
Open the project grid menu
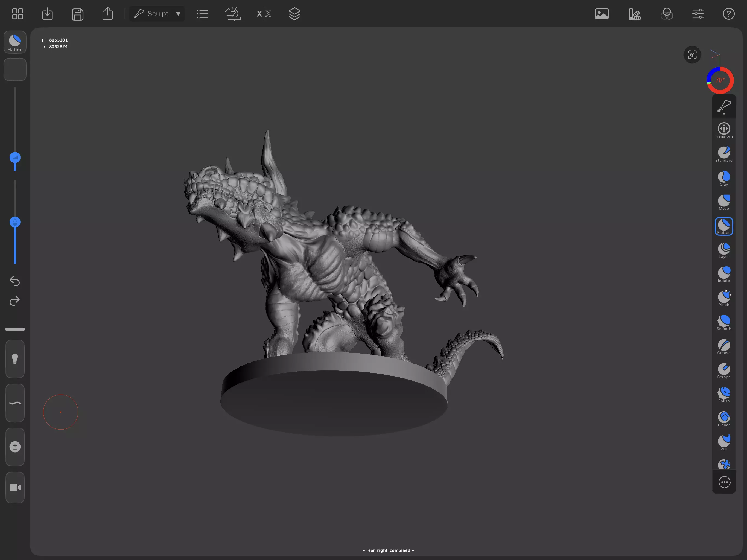(17, 14)
